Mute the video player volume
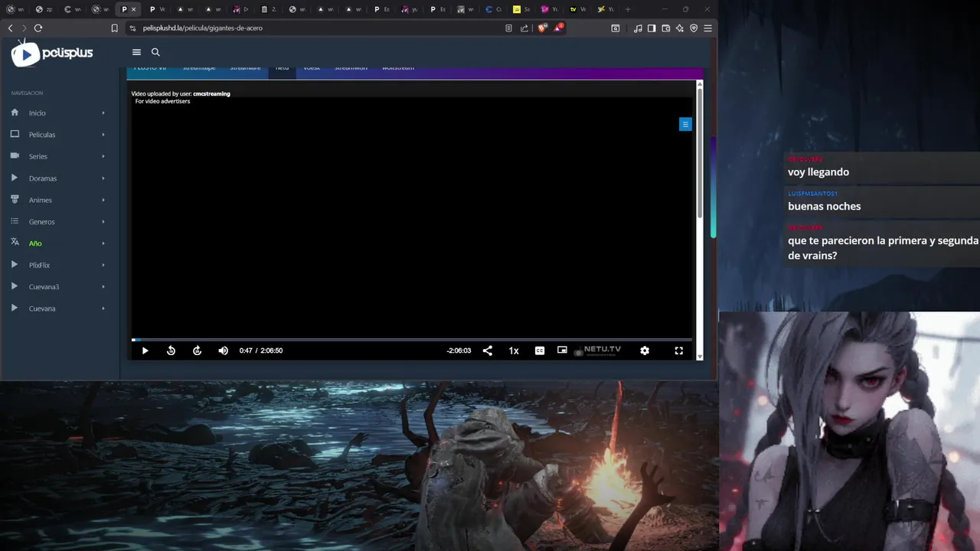 coord(223,350)
